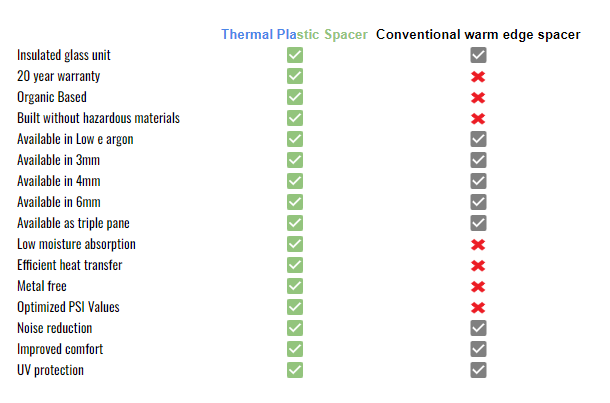Click gray check for Available as triple pane
The height and width of the screenshot is (403, 610).
tap(478, 223)
